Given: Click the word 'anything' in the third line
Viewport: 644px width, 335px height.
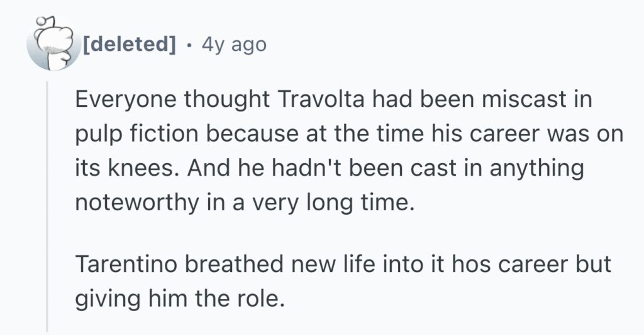Looking at the screenshot, I should click(x=536, y=170).
